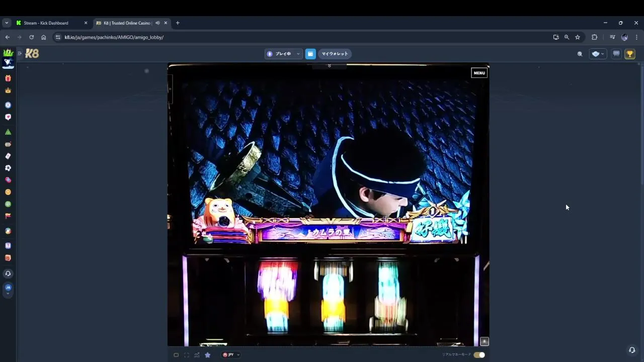This screenshot has width=644, height=362.
Task: Open a new Chrome tab
Action: pos(178,23)
